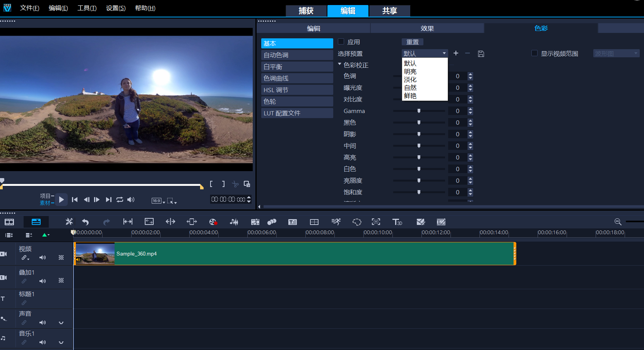The image size is (644, 350).
Task: Open the 文件 menu
Action: [x=29, y=8]
